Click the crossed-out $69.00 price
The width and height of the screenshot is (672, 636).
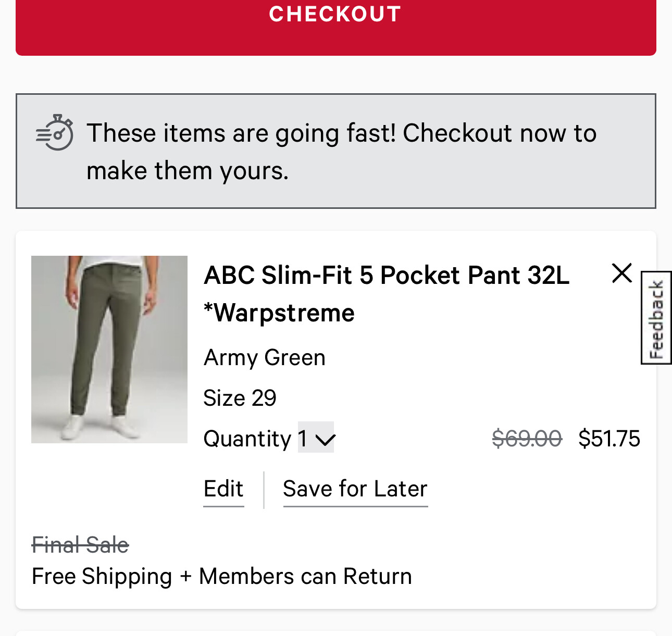pos(527,439)
